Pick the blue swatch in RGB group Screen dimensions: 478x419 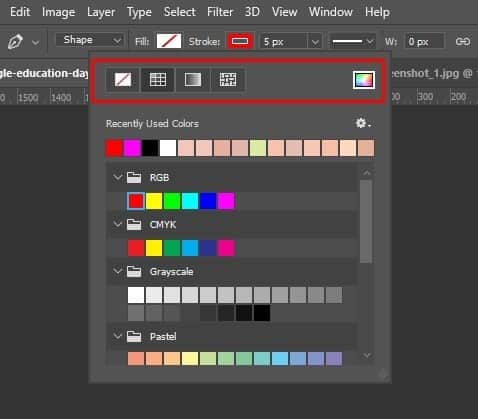[x=208, y=201]
